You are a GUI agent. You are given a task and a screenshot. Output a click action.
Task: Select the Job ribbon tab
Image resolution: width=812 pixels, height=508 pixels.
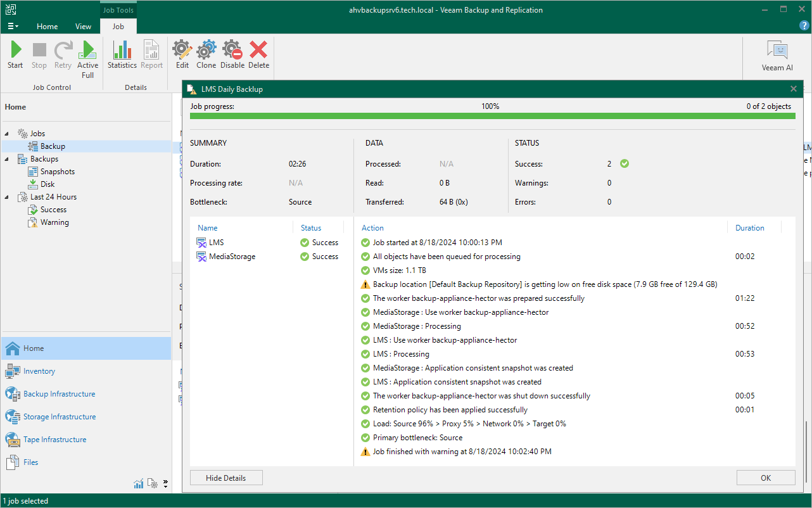pos(118,27)
